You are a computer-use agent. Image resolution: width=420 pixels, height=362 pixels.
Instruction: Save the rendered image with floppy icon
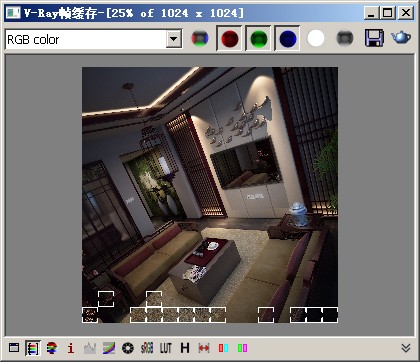point(374,38)
